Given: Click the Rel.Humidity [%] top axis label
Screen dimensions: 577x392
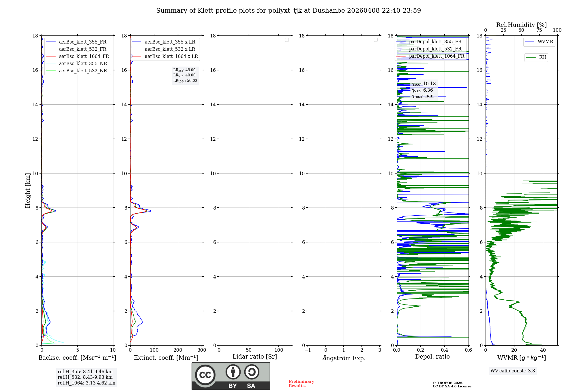Looking at the screenshot, I should [521, 25].
